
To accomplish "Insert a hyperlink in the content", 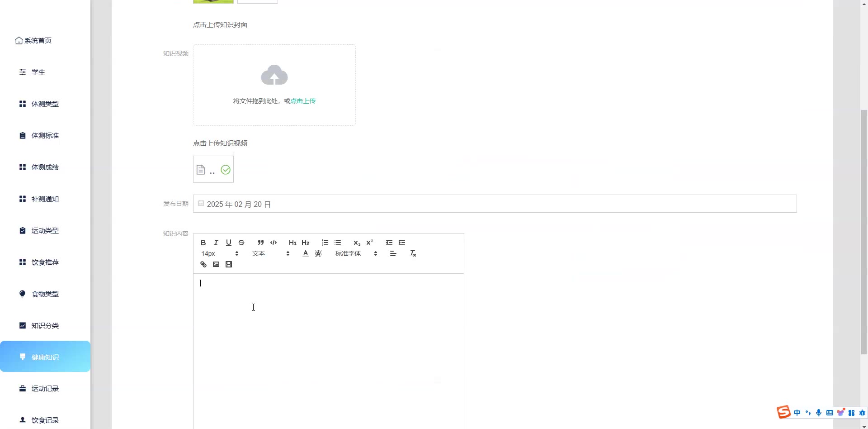I will [203, 264].
